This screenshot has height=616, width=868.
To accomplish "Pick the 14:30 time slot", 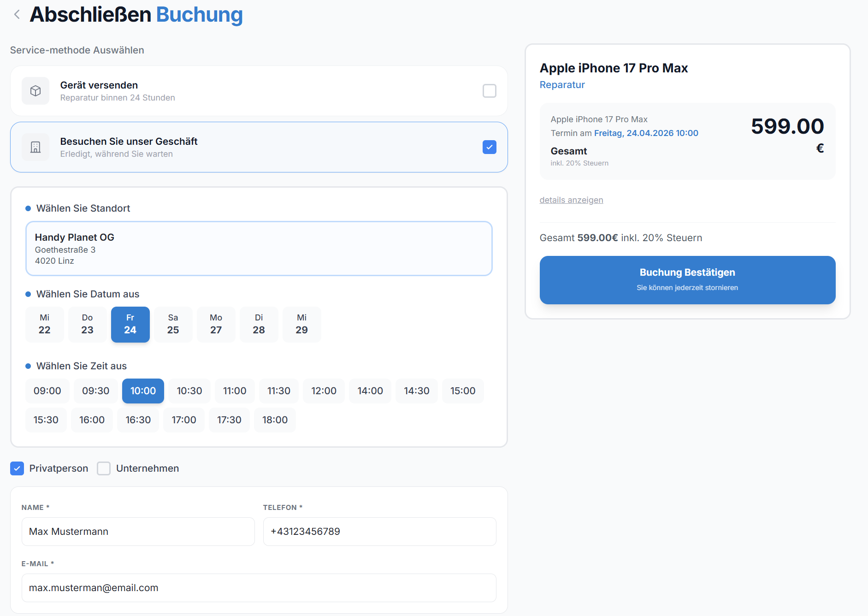I will click(417, 391).
